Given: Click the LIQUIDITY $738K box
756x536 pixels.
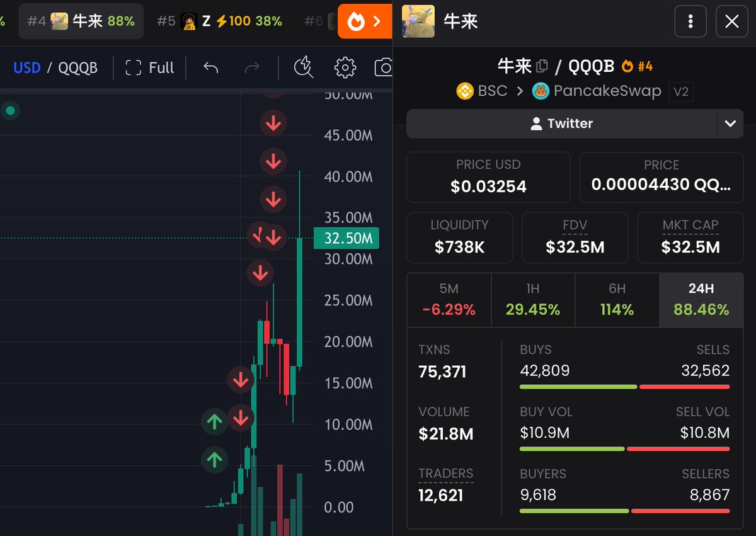Looking at the screenshot, I should pos(459,237).
